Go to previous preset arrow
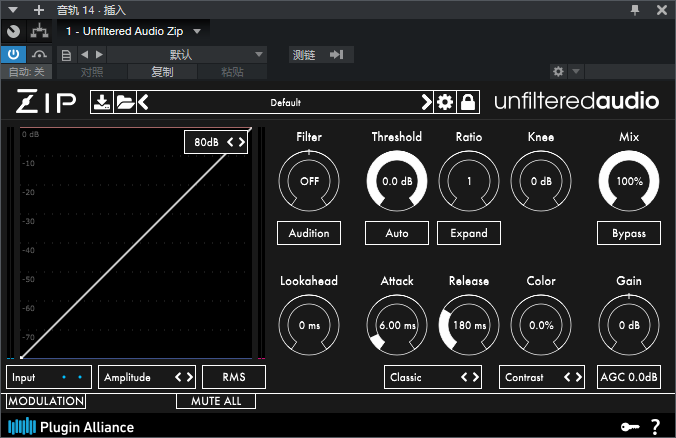Screen dimensions: 676x438 point(143,102)
